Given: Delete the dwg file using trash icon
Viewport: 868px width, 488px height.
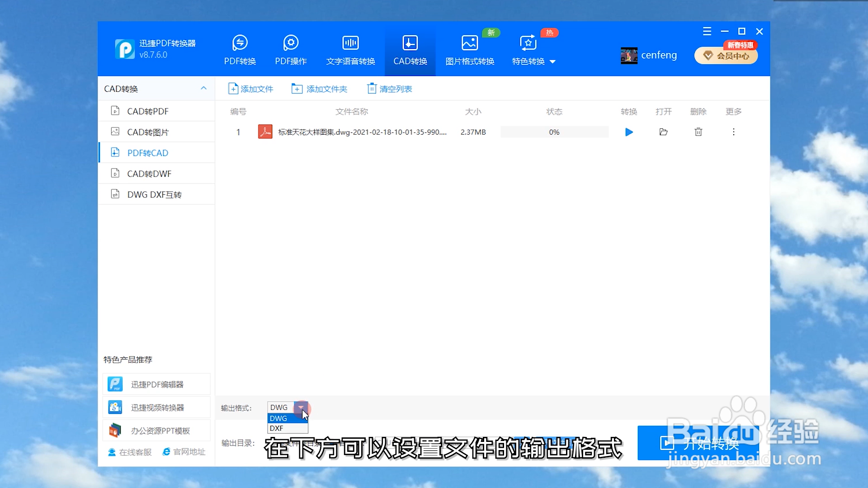Looking at the screenshot, I should point(698,132).
